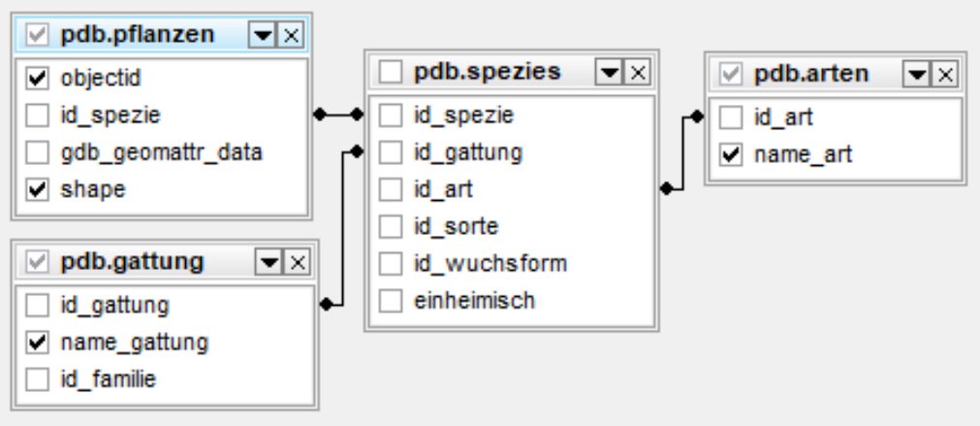Uncheck the shape column in pdb.pflanzen
This screenshot has width=980, height=426.
38,189
